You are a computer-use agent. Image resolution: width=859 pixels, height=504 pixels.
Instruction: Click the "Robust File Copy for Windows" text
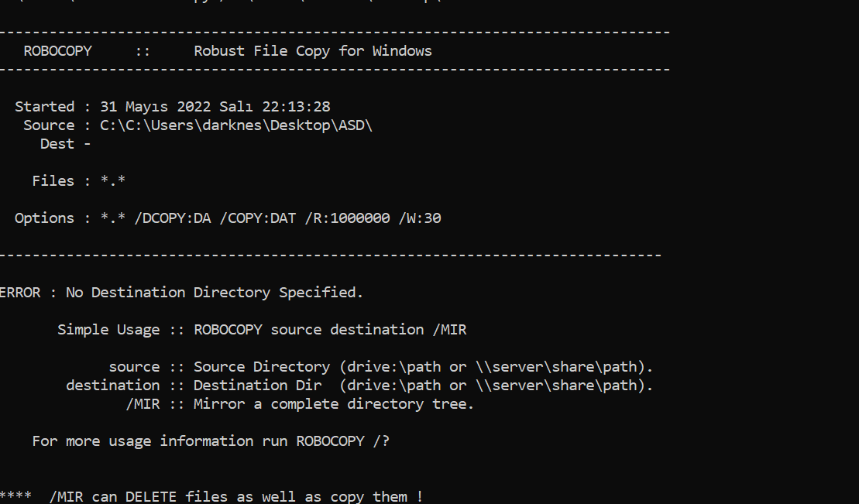coord(312,51)
